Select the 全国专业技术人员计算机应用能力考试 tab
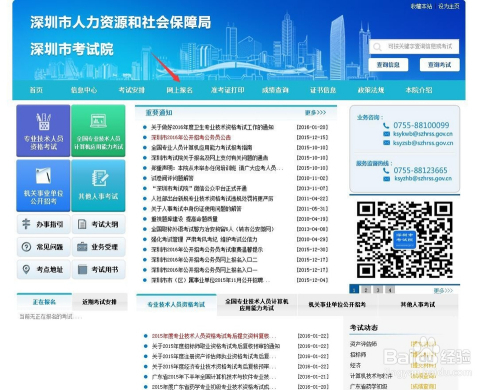 click(257, 305)
